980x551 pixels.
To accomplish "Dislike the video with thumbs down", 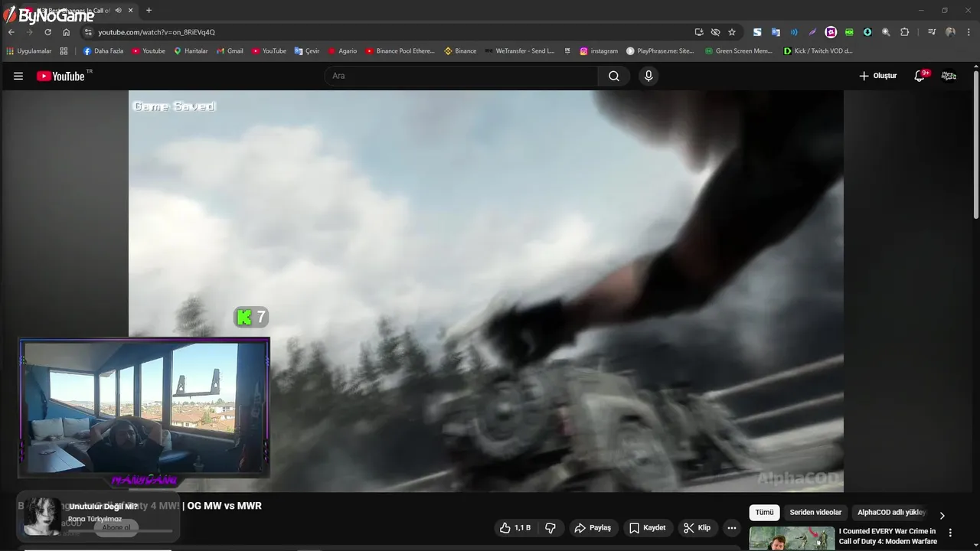I will [550, 528].
